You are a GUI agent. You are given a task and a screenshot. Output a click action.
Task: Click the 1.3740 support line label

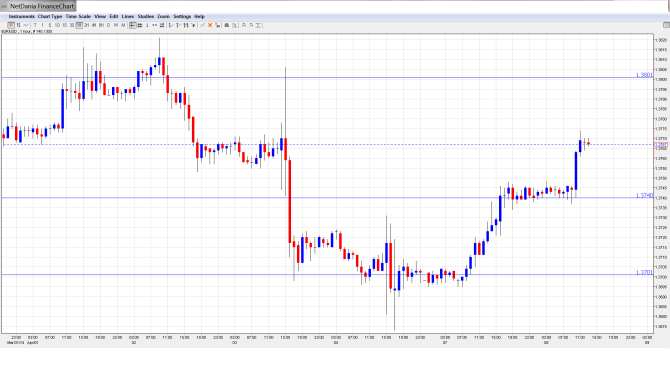tap(644, 195)
